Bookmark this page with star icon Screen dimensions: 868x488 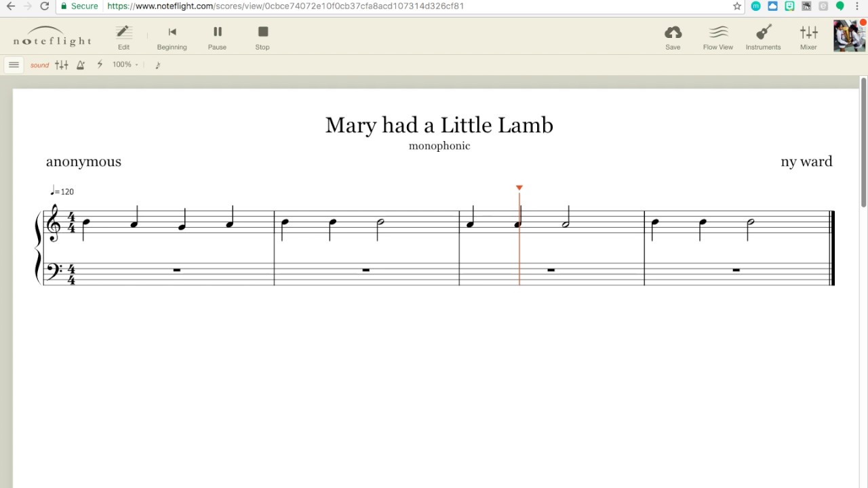tap(737, 6)
